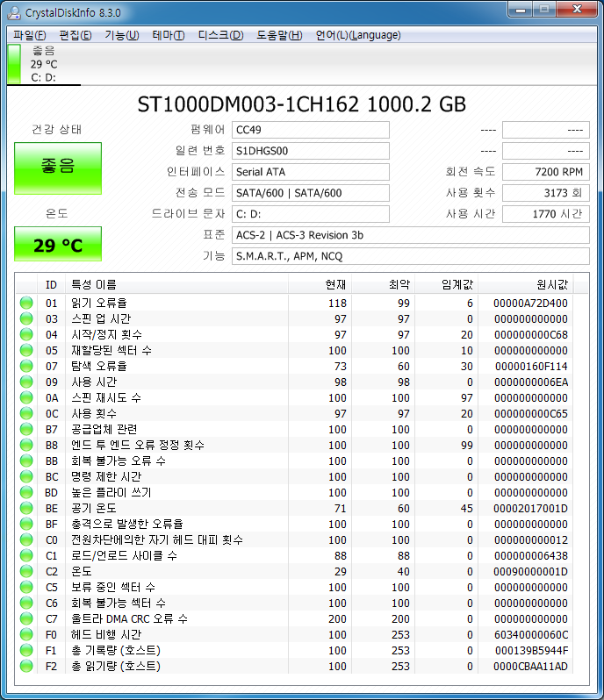The image size is (604, 700).
Task: Click green status dot for attribute C5 pending sectors
Action: 26,587
